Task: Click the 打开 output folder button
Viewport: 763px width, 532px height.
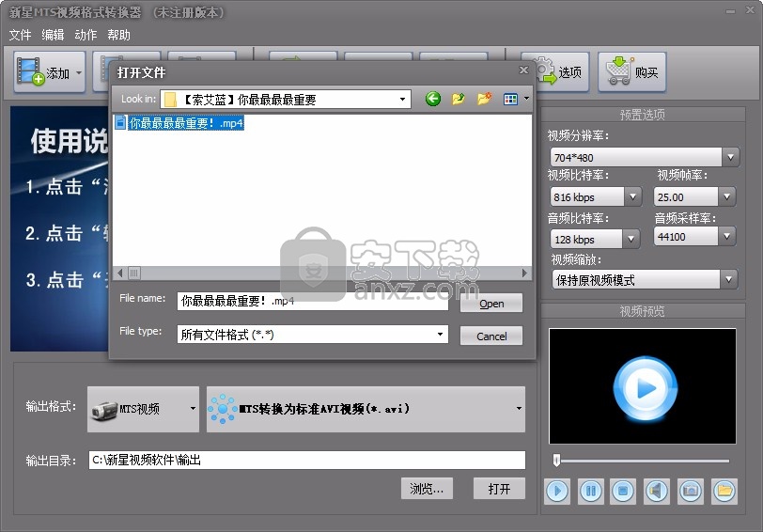Action: point(499,488)
